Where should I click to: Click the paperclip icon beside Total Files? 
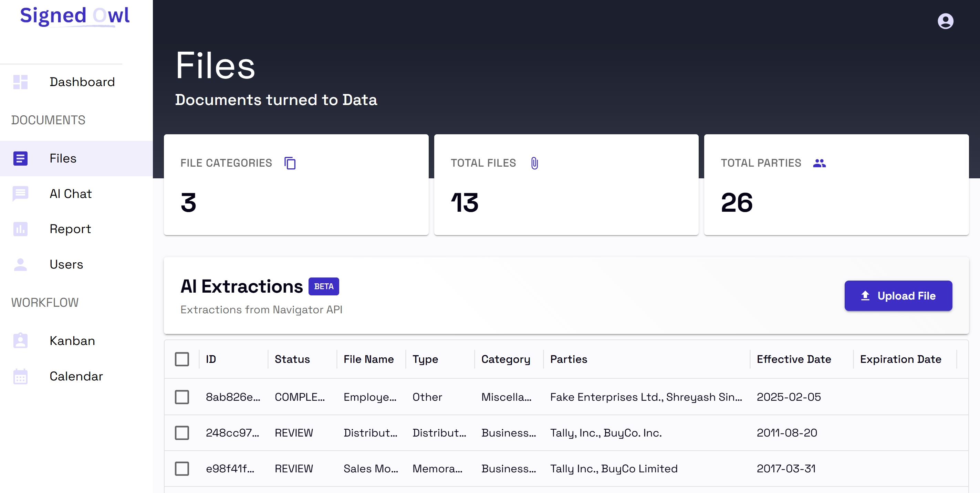[534, 163]
